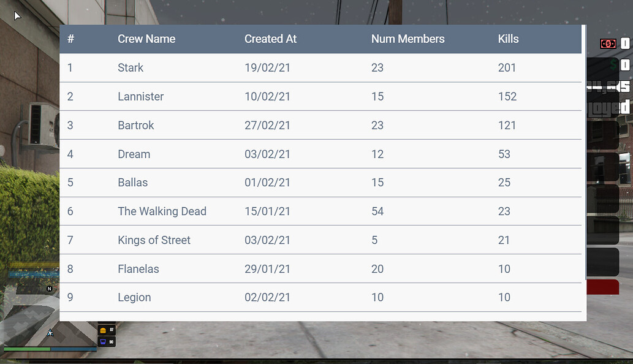Click the dark red button on right
Image resolution: width=633 pixels, height=364 pixels.
coord(602,287)
